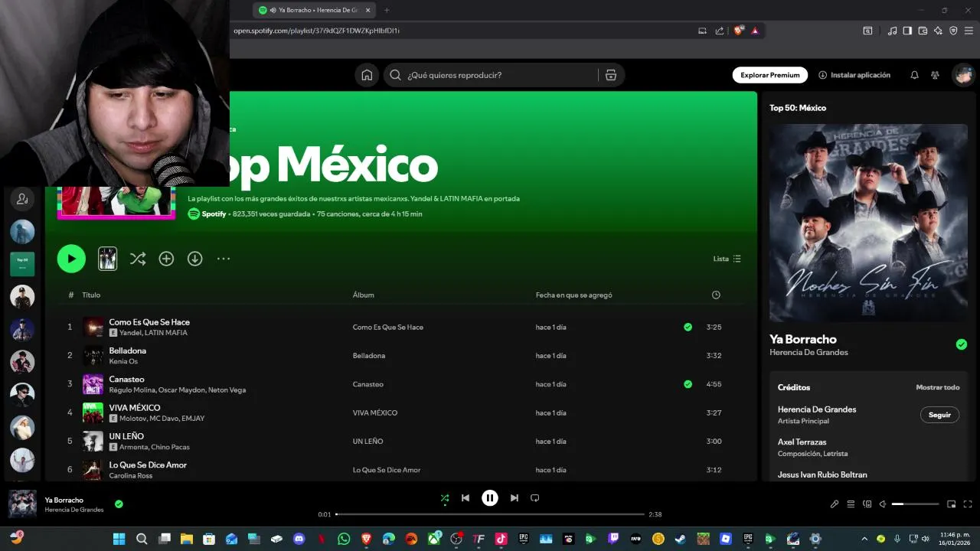The width and height of the screenshot is (980, 551).
Task: Open the mini player icon
Action: (x=952, y=504)
